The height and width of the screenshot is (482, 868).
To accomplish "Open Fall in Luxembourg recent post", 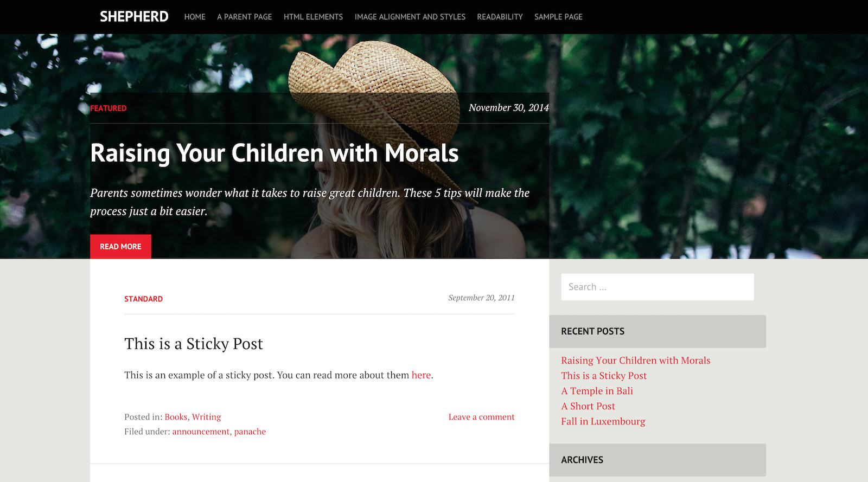I will tap(603, 421).
